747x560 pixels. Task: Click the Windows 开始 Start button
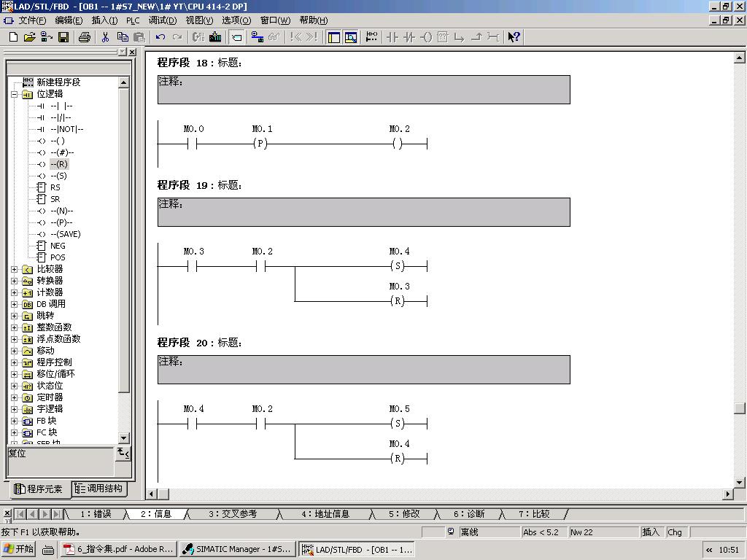(20, 549)
